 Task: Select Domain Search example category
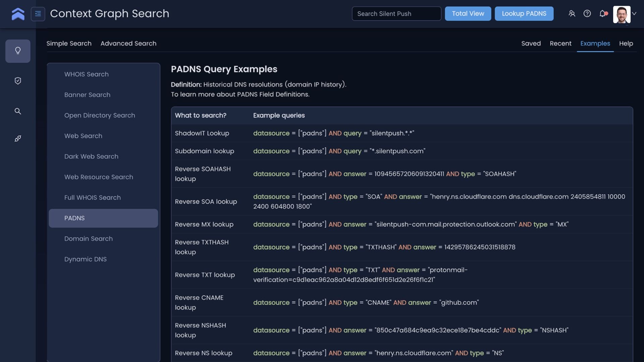[x=103, y=239]
